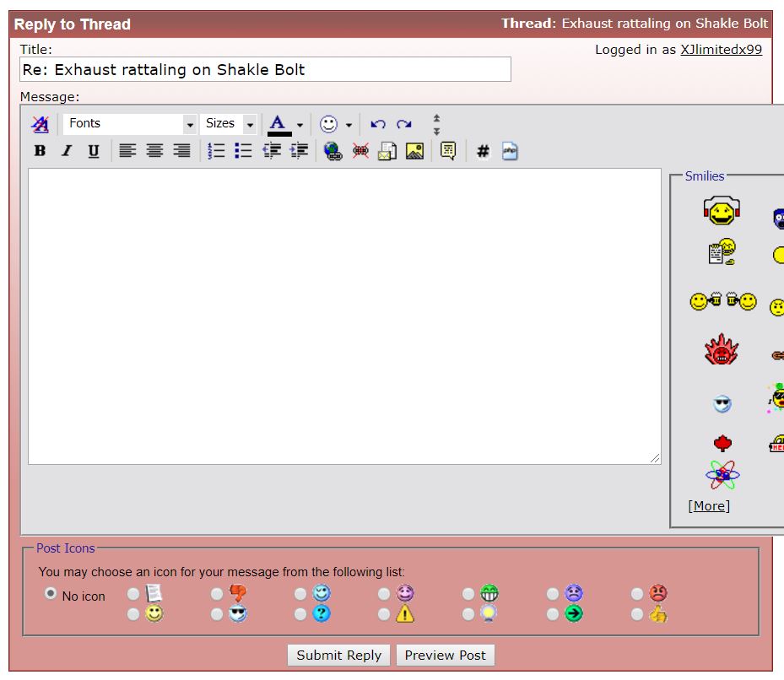This screenshot has width=784, height=680.
Task: Click the Insert Image icon
Action: [414, 151]
